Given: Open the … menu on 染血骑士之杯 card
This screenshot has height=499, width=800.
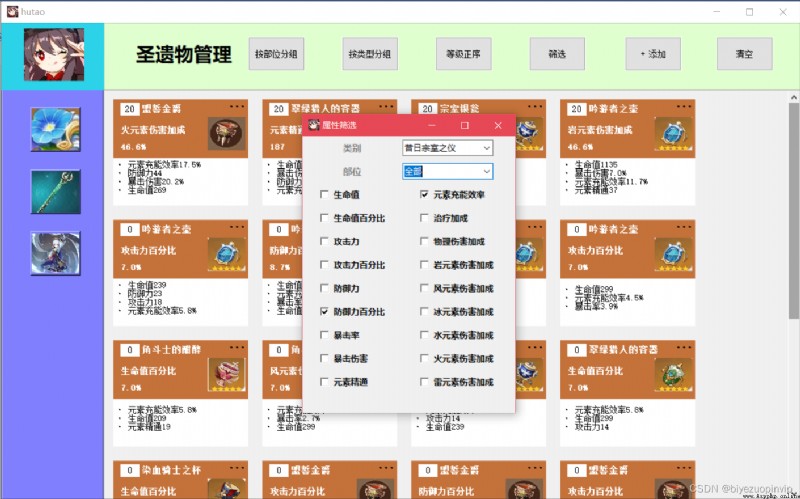Looking at the screenshot, I should (237, 468).
